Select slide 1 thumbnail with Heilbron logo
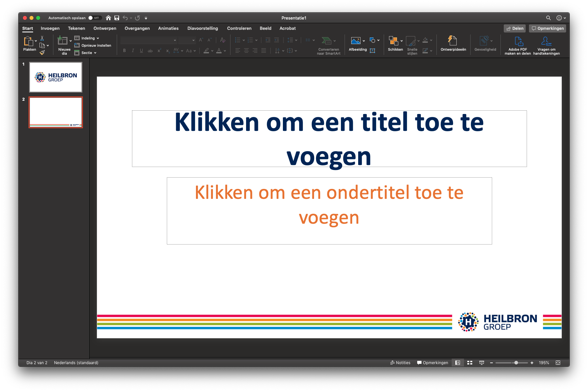Viewport: 588px width, 391px height. pyautogui.click(x=56, y=77)
